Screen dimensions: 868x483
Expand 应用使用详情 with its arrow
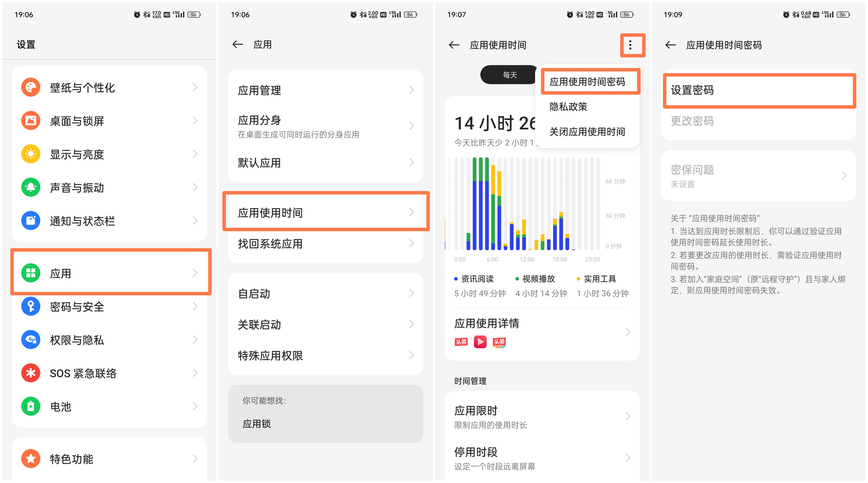point(627,332)
